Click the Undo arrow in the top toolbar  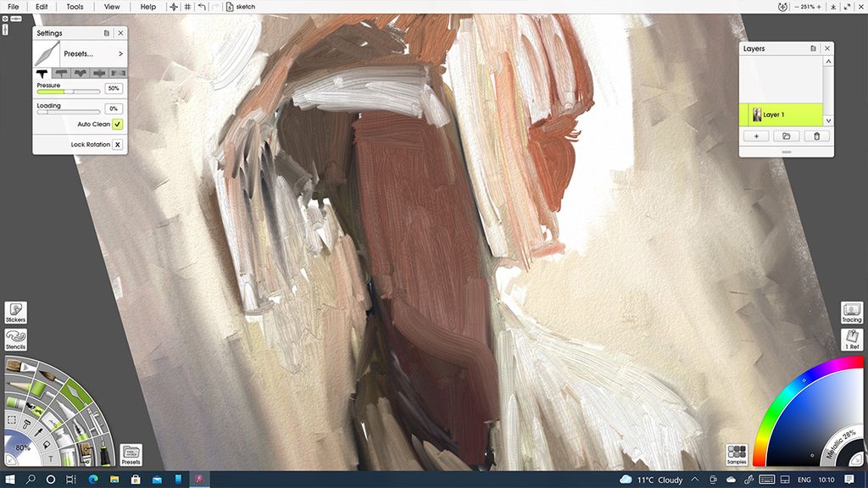coord(203,7)
